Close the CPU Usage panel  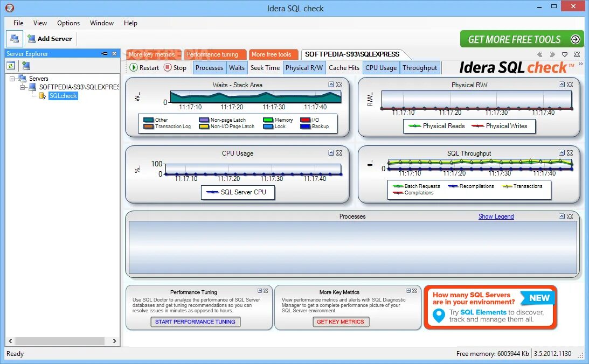coord(339,153)
